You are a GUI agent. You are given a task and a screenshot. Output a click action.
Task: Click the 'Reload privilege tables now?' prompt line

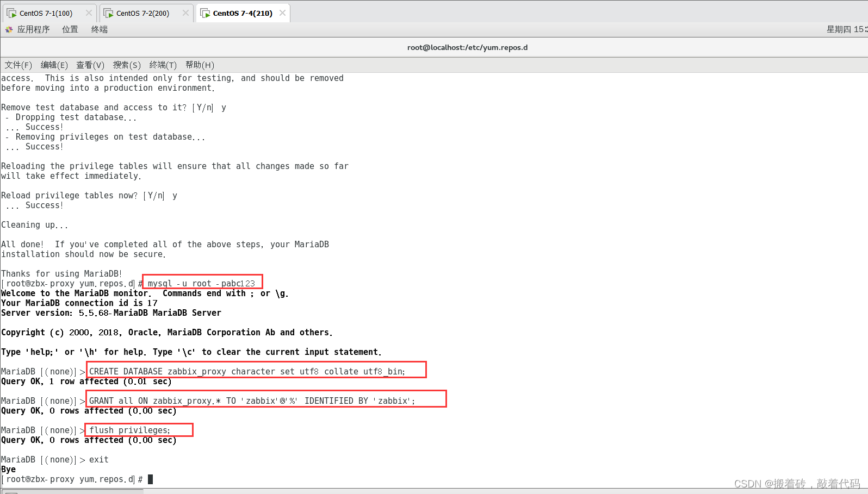point(89,196)
